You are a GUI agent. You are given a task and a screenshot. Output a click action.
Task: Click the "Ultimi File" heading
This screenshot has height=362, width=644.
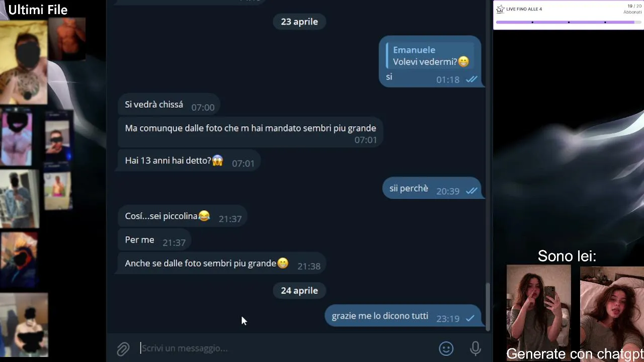pos(38,10)
